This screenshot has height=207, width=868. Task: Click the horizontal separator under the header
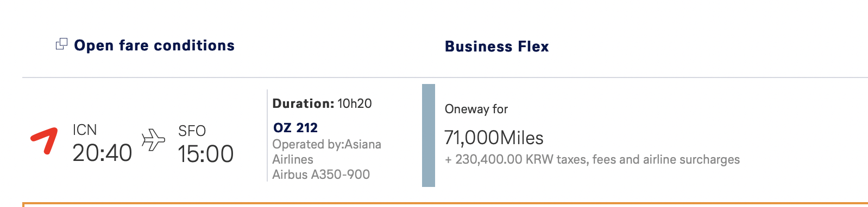[445, 77]
